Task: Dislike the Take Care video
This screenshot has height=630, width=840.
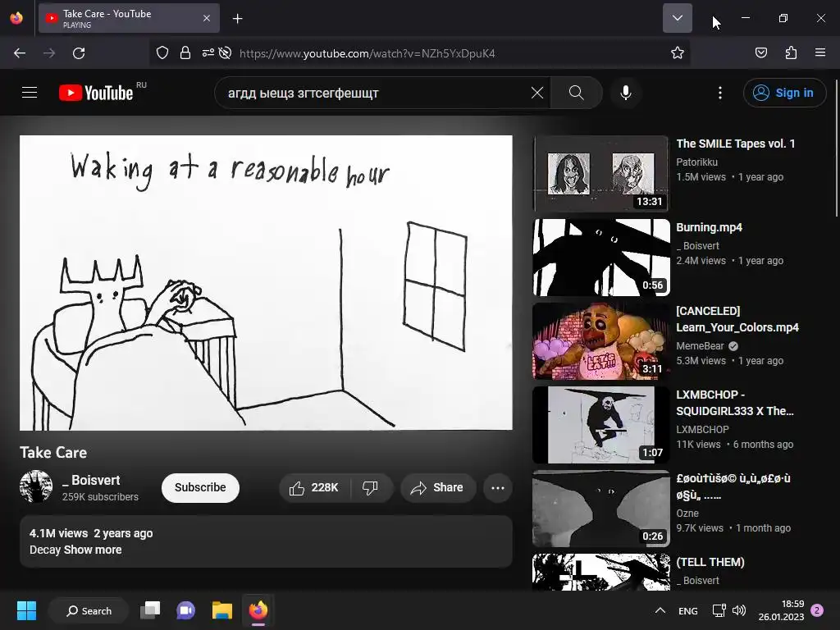Action: tap(370, 487)
